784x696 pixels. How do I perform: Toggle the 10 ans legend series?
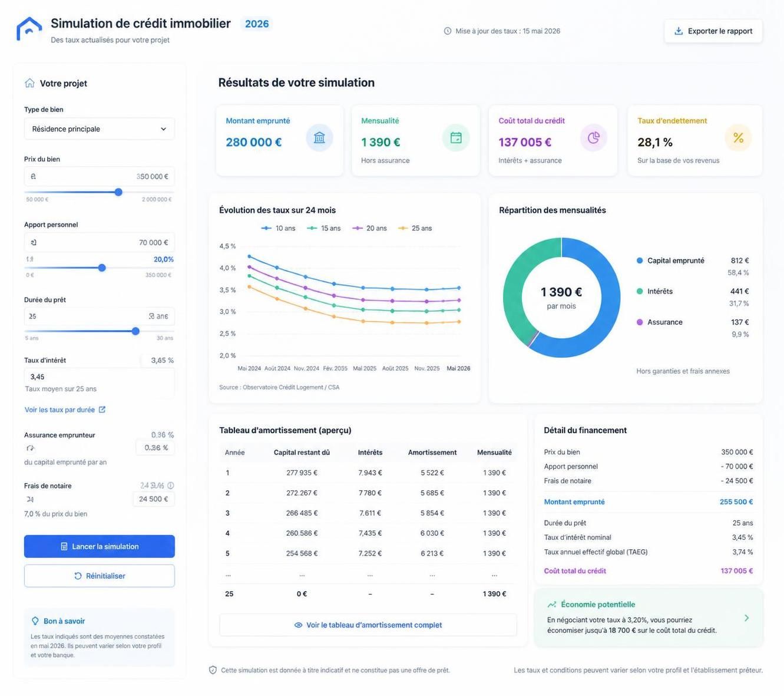278,228
